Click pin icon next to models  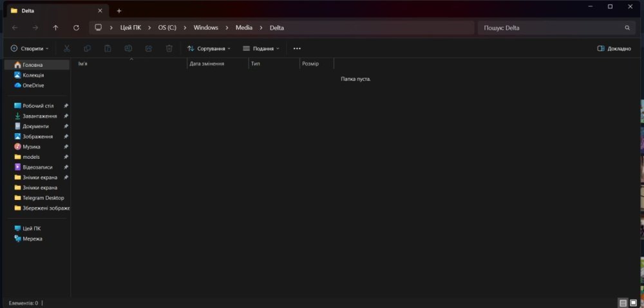click(x=66, y=157)
